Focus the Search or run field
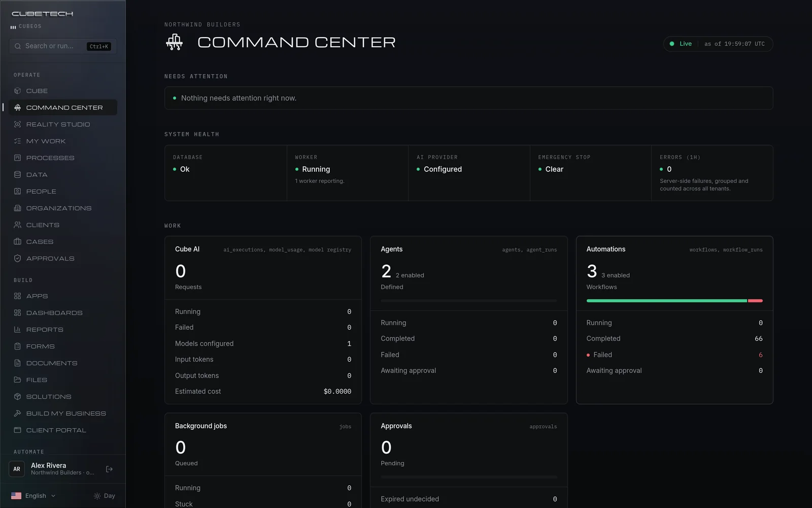This screenshot has width=812, height=508. (63, 46)
